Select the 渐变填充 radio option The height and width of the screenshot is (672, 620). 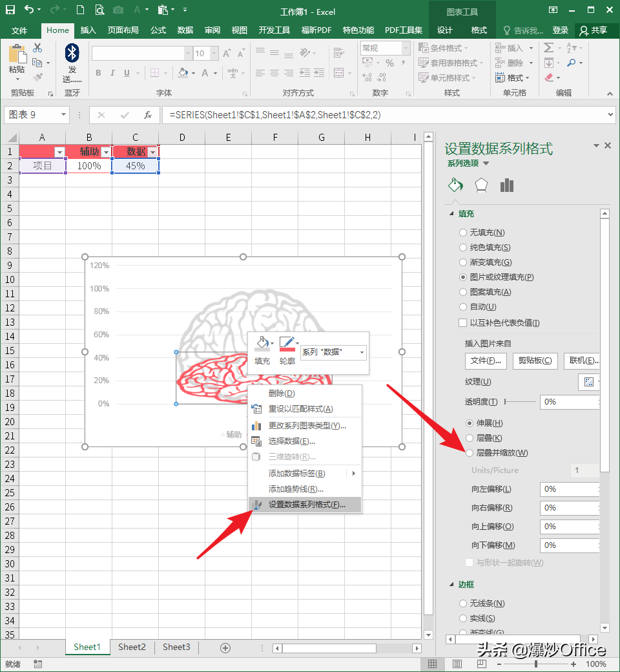(x=463, y=262)
